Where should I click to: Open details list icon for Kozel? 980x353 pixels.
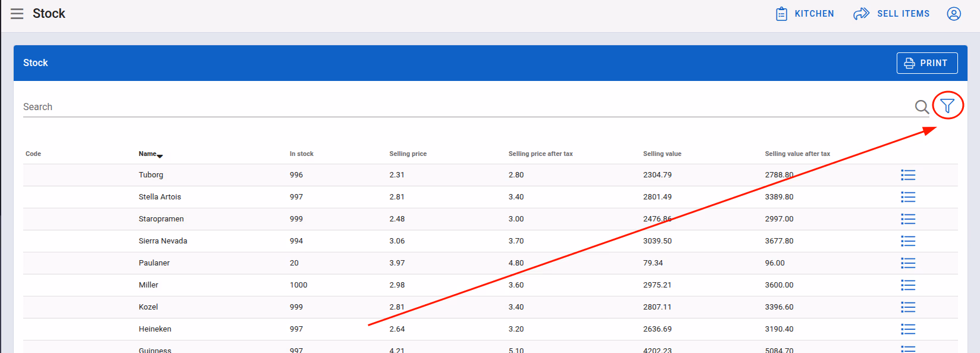coord(908,307)
